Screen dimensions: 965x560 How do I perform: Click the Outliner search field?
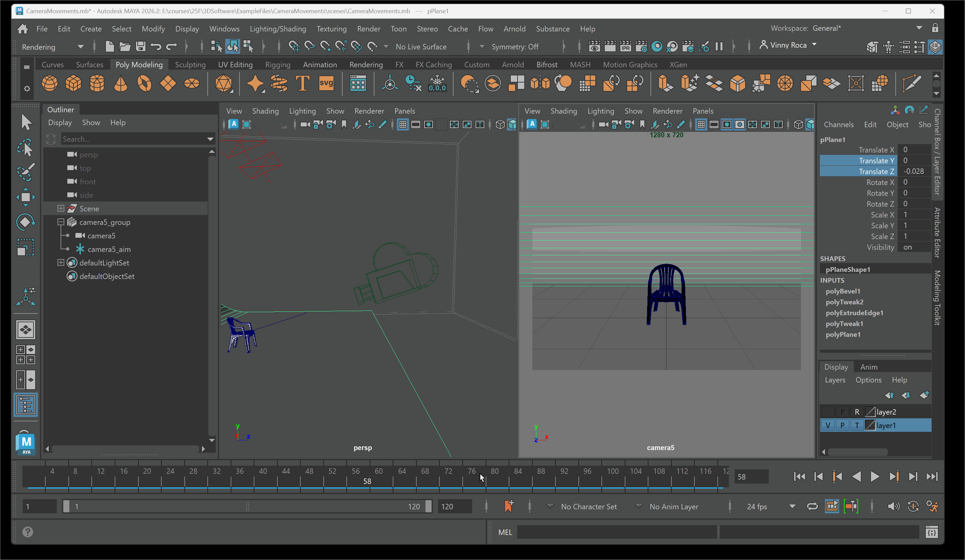pyautogui.click(x=134, y=139)
